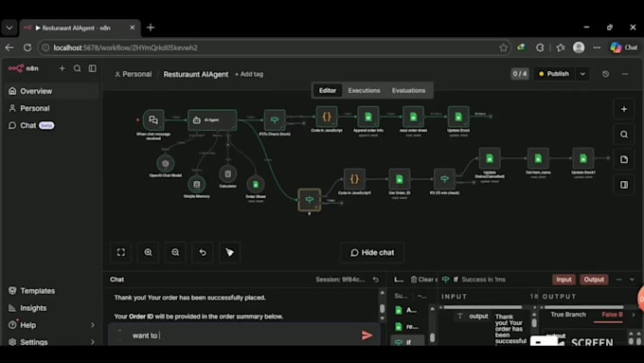Open the AI Agent node

point(212,120)
